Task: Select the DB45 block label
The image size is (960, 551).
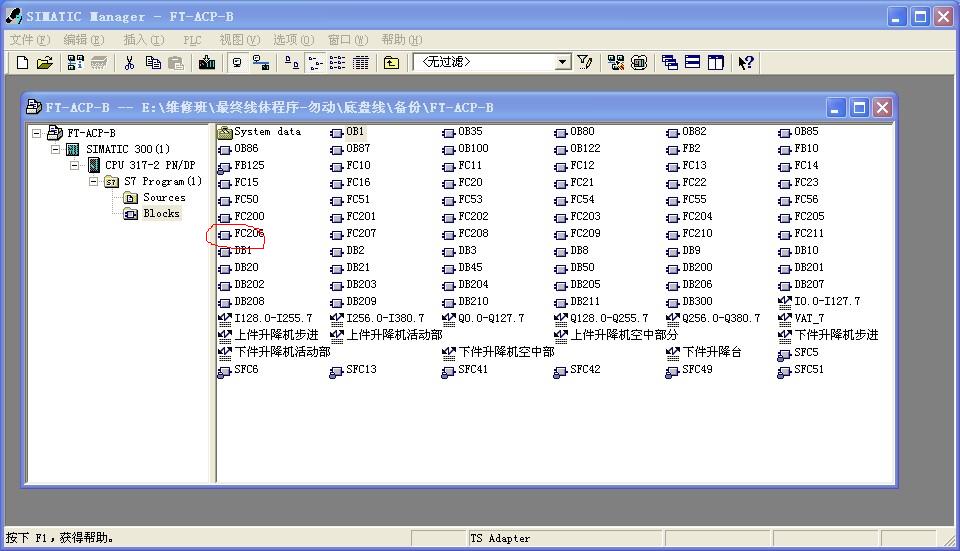Action: [x=470, y=268]
